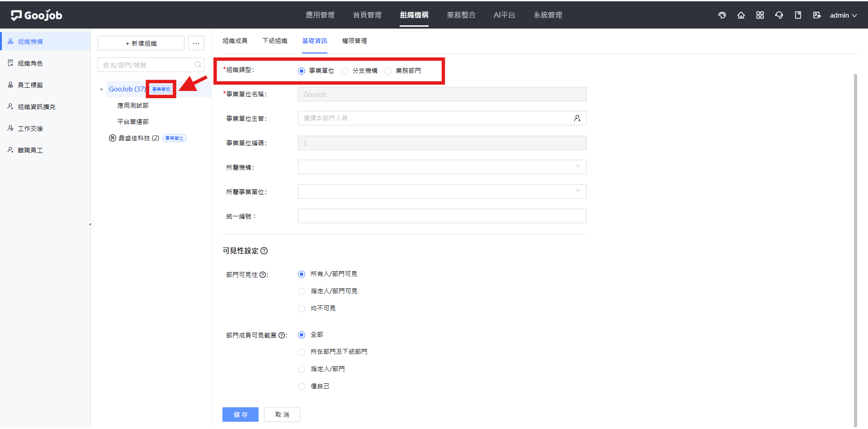Viewport: 868px width, 429px height.
Task: Click the 新增組織 button
Action: pyautogui.click(x=141, y=43)
